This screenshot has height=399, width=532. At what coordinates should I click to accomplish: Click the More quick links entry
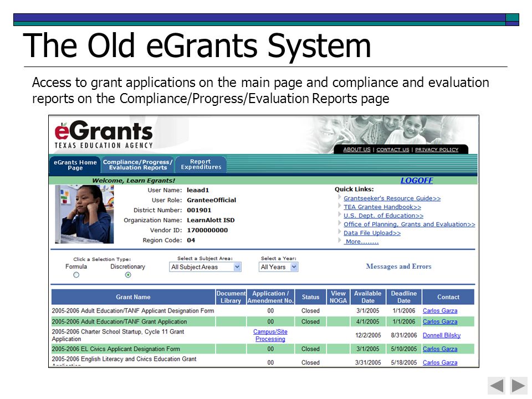coord(362,242)
